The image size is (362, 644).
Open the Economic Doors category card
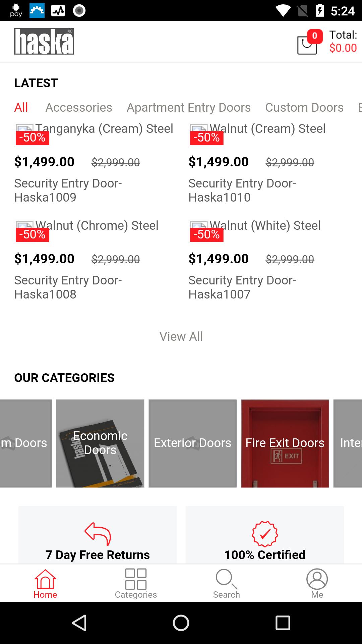click(100, 443)
